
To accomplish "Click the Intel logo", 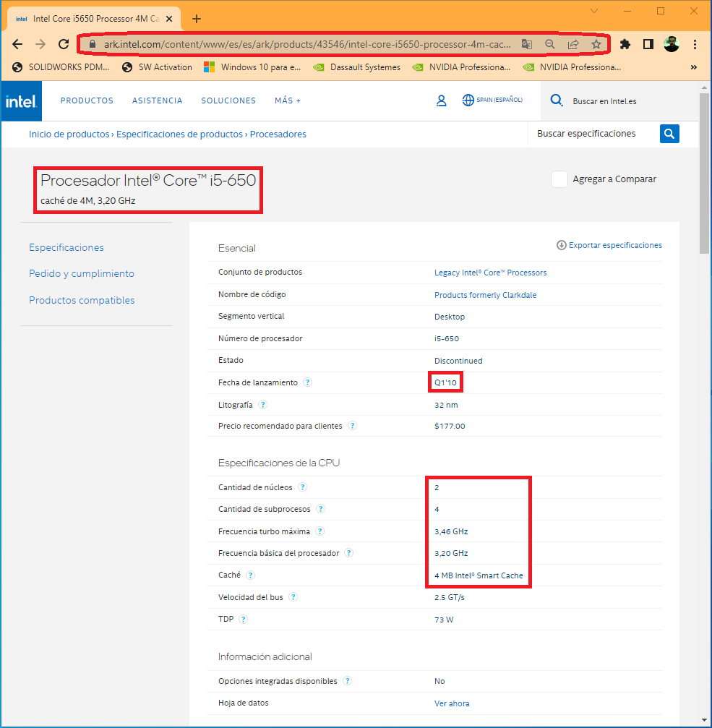I will [22, 100].
